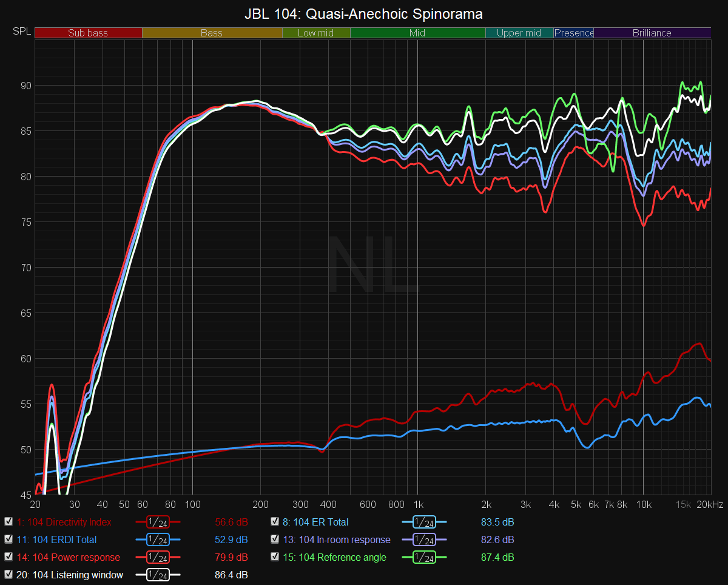Viewport: 728px width, 585px height.
Task: Click the 1/24 smoothing swatch for Reference angle
Action: (x=424, y=557)
